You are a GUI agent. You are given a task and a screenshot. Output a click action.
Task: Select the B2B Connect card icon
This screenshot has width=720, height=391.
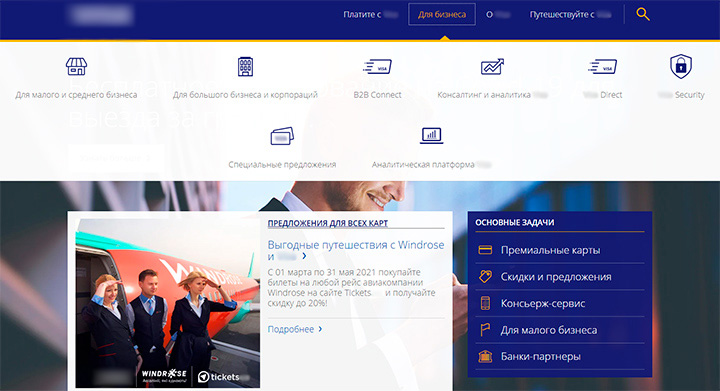[377, 67]
